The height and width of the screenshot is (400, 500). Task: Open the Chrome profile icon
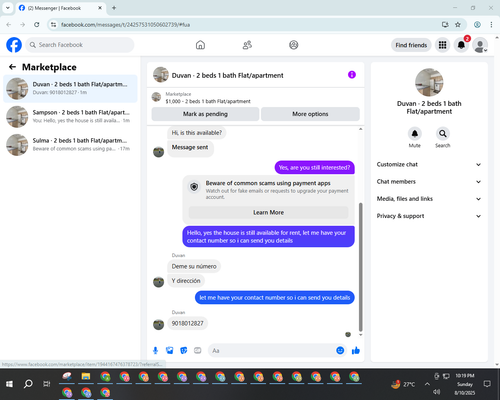[477, 24]
